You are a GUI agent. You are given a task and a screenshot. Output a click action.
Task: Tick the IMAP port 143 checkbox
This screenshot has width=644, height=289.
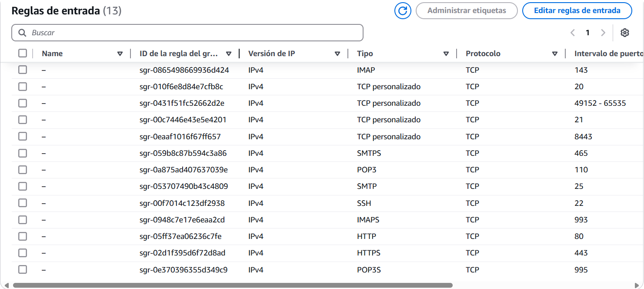tap(23, 70)
